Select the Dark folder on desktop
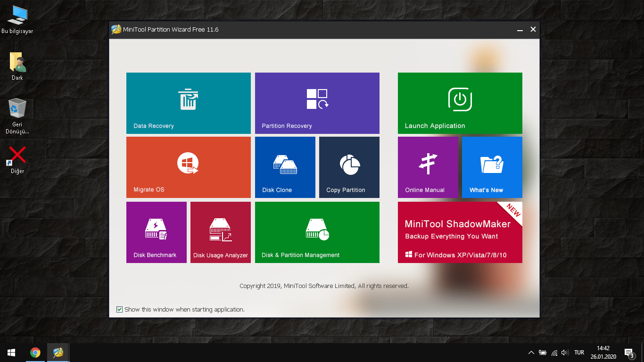644x362 pixels. point(17,66)
